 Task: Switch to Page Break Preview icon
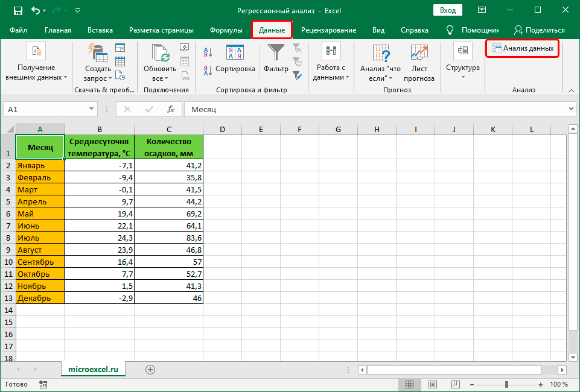456,385
